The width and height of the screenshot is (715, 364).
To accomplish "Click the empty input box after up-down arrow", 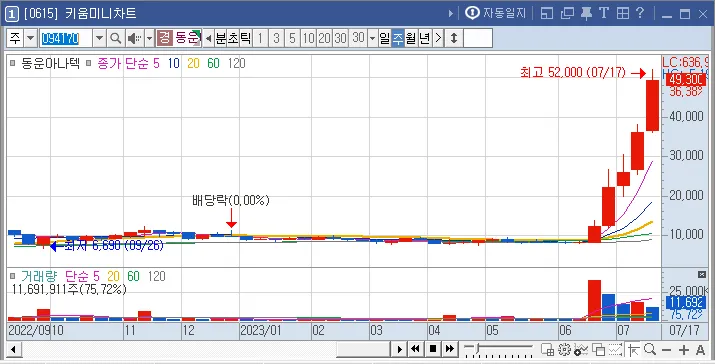I will (478, 38).
